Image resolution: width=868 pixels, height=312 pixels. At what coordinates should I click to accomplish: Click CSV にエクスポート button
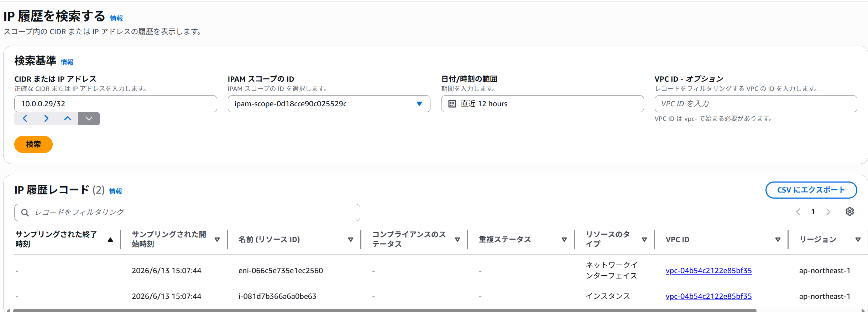tap(811, 190)
